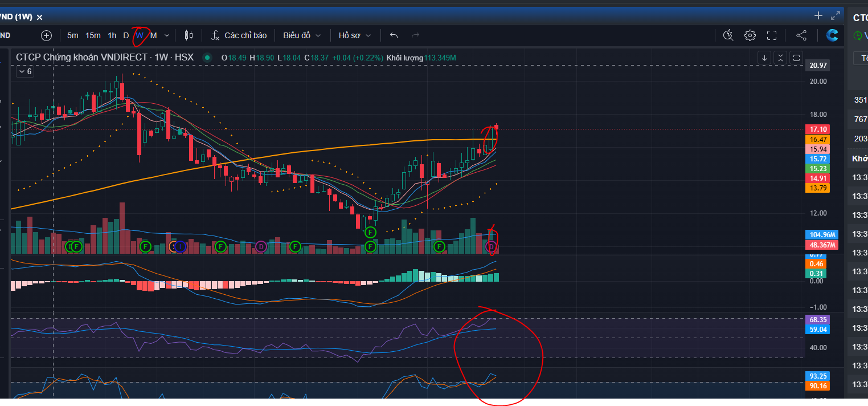Click the green market status dot
Viewport: 868px width, 406px height.
point(207,58)
